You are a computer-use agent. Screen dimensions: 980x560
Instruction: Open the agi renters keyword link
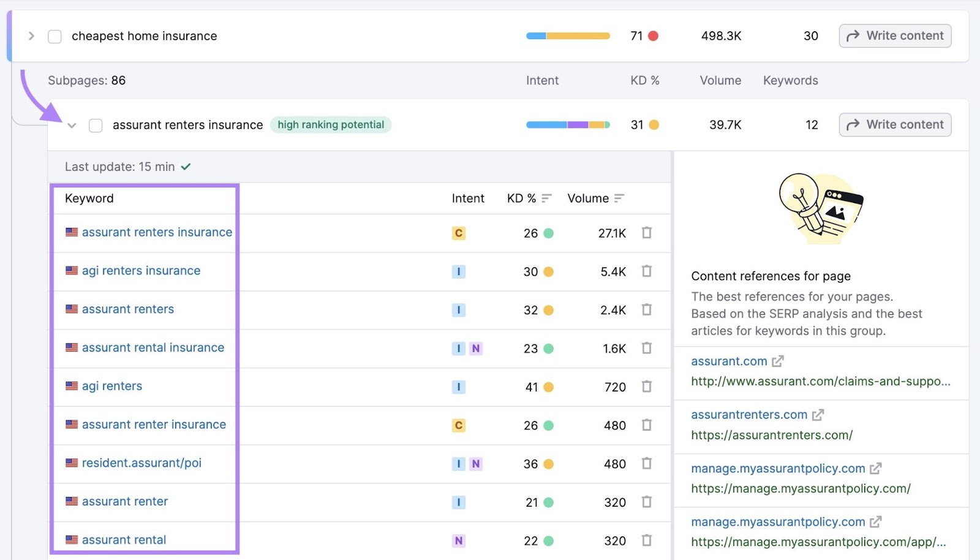[112, 386]
